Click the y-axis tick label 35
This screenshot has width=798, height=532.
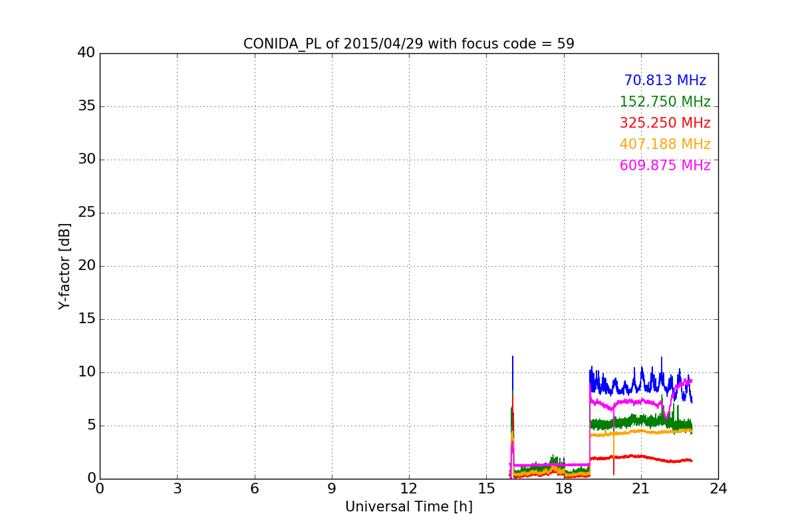[x=86, y=106]
